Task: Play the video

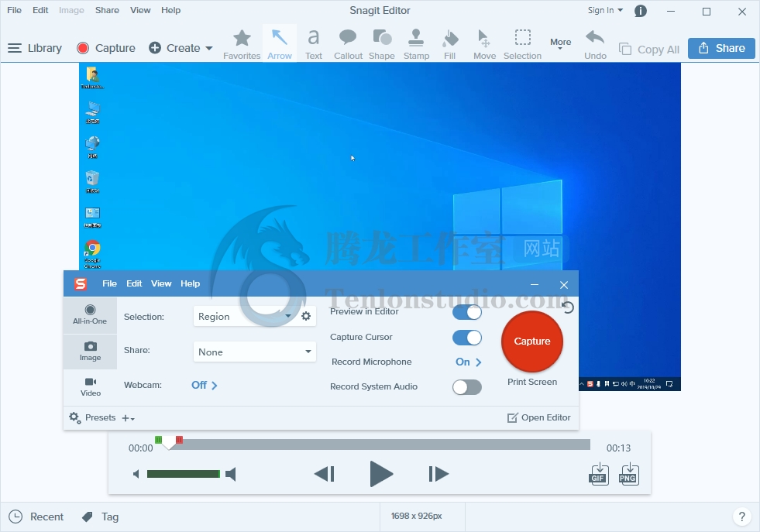Action: [x=381, y=474]
